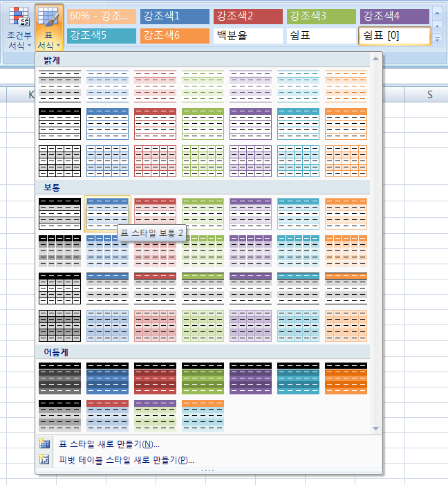Screen dimensions: 448x485
Task: Apply the 강조색4 purple cell style
Action: coord(395,16)
